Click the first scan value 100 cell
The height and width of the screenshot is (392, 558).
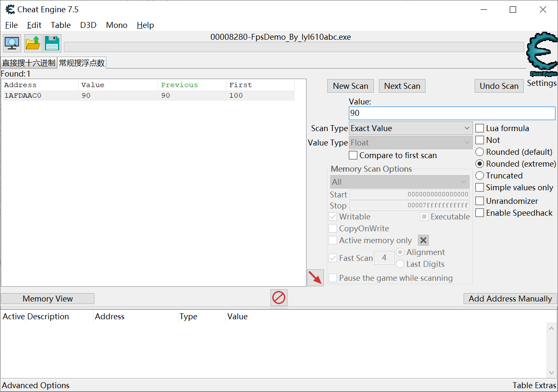tap(236, 96)
